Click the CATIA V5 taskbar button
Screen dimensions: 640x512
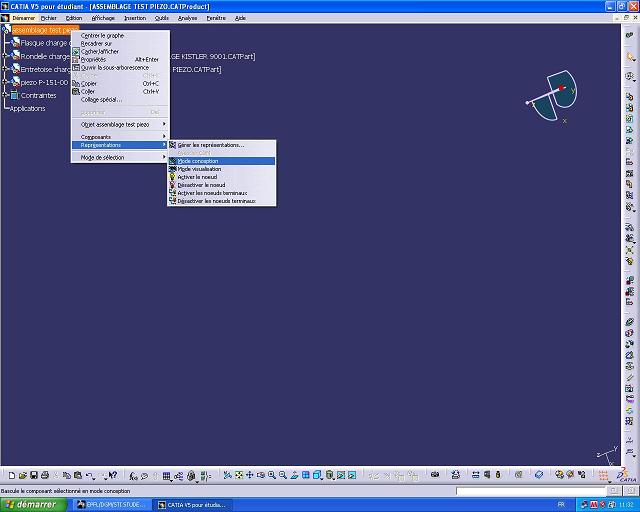(x=188, y=505)
